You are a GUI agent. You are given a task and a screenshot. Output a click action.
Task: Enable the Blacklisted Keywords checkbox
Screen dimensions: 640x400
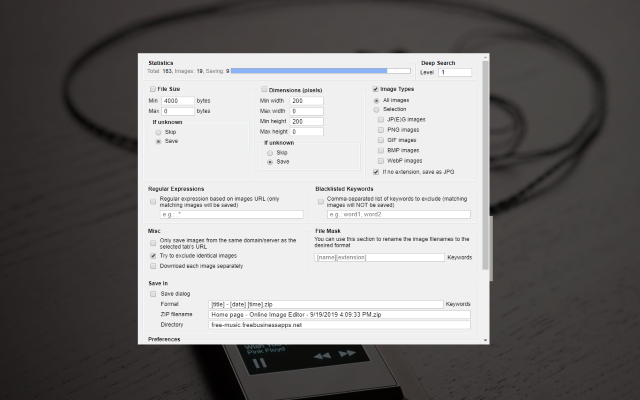tap(319, 200)
